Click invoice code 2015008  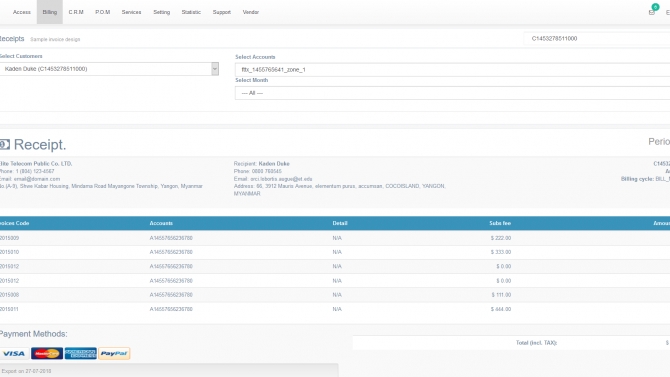click(x=9, y=295)
